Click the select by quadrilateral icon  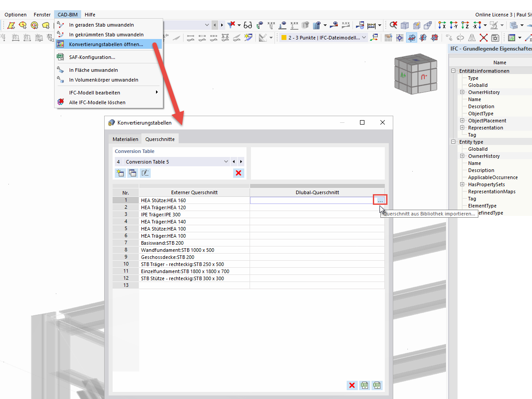(x=11, y=25)
